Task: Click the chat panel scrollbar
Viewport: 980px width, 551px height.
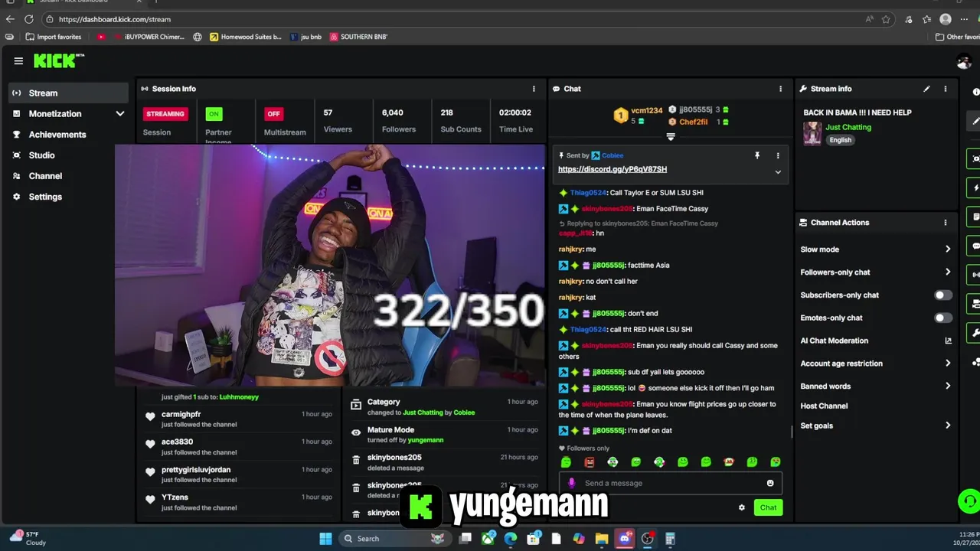Action: [x=792, y=432]
